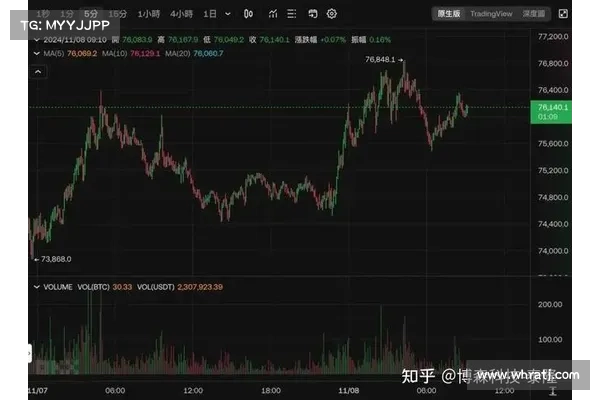Click the left panel handle beside volume chart

coord(28,353)
